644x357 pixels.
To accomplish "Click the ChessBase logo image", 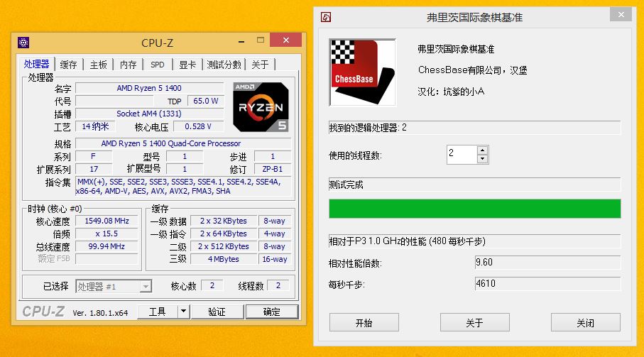I will pyautogui.click(x=362, y=72).
